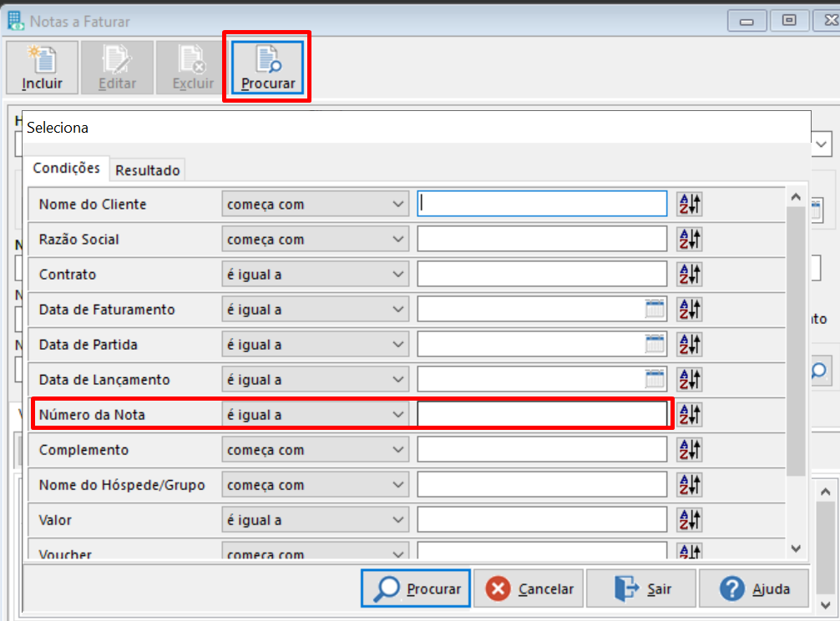Screen dimensions: 840x621
Task: Maximize the Notas a Faturar window
Action: coord(789,20)
